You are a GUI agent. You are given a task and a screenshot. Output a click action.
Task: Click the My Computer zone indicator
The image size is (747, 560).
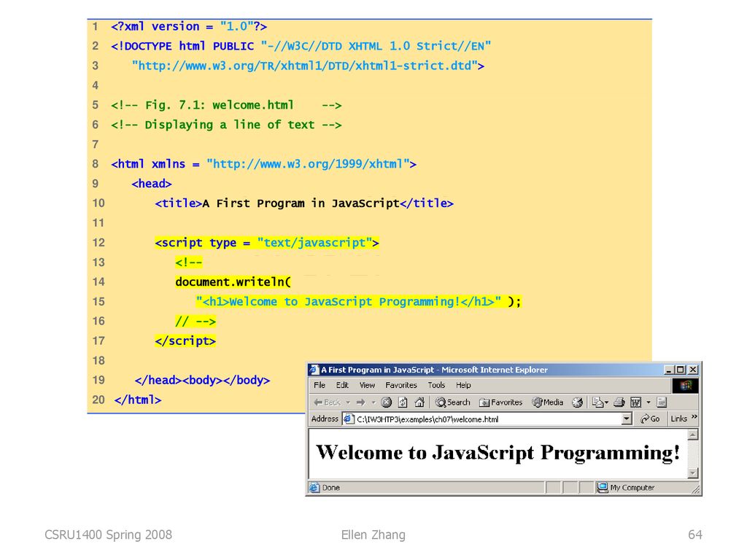(x=626, y=488)
